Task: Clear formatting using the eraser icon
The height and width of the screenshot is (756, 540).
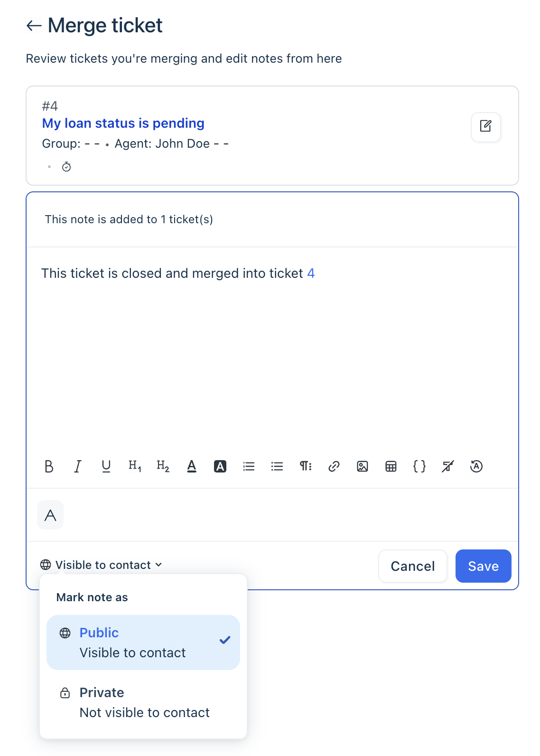Action: pos(448,466)
